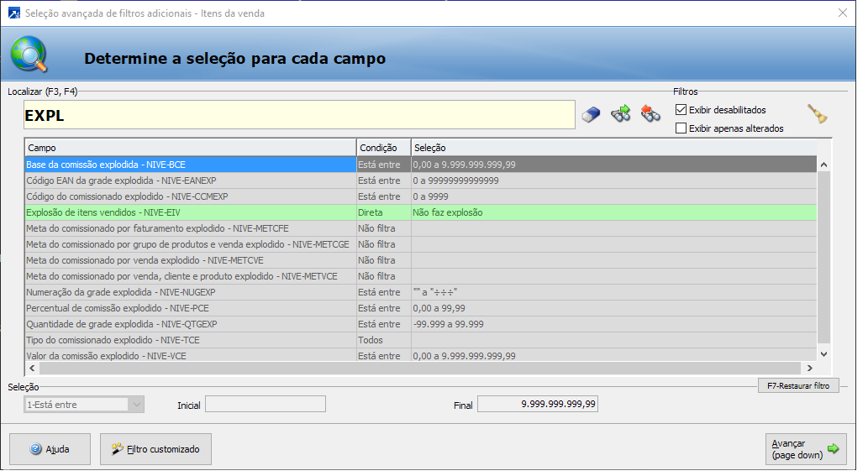
Task: Click Direta condition cell
Action: pos(384,212)
